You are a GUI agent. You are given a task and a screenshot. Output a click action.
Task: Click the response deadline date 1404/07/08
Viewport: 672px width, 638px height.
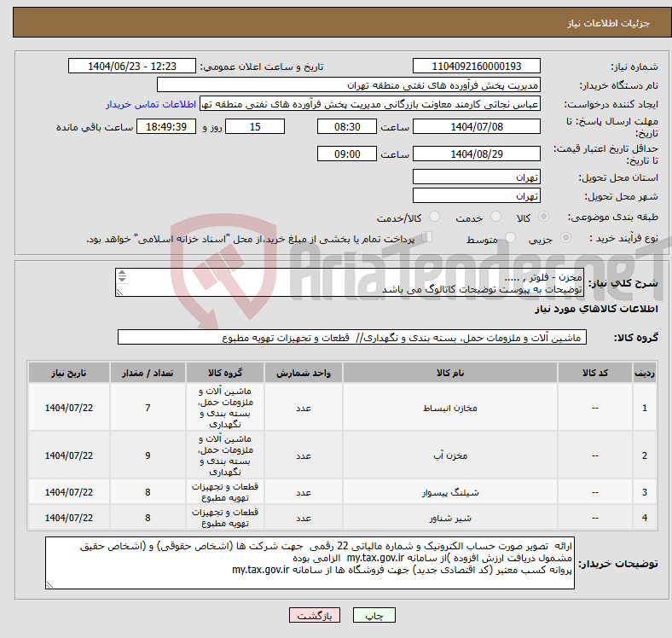[476, 126]
